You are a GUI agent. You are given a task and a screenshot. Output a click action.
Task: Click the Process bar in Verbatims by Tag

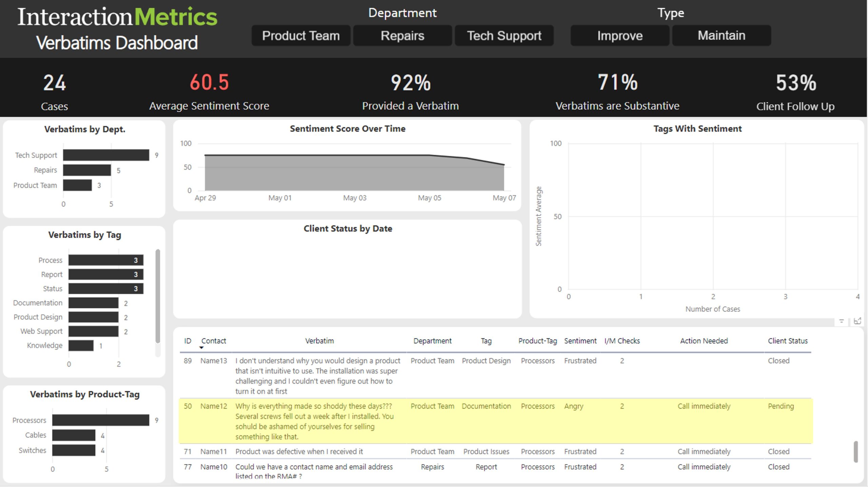coord(105,260)
